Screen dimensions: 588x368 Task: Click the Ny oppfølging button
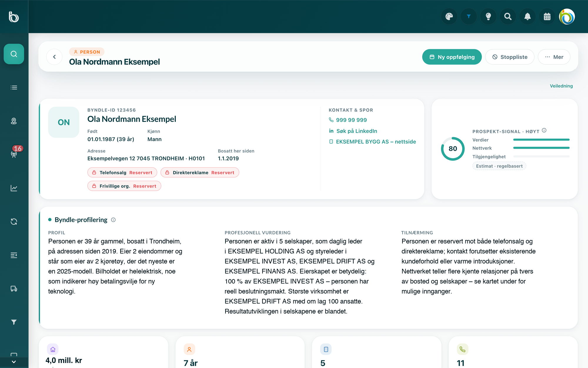(452, 57)
